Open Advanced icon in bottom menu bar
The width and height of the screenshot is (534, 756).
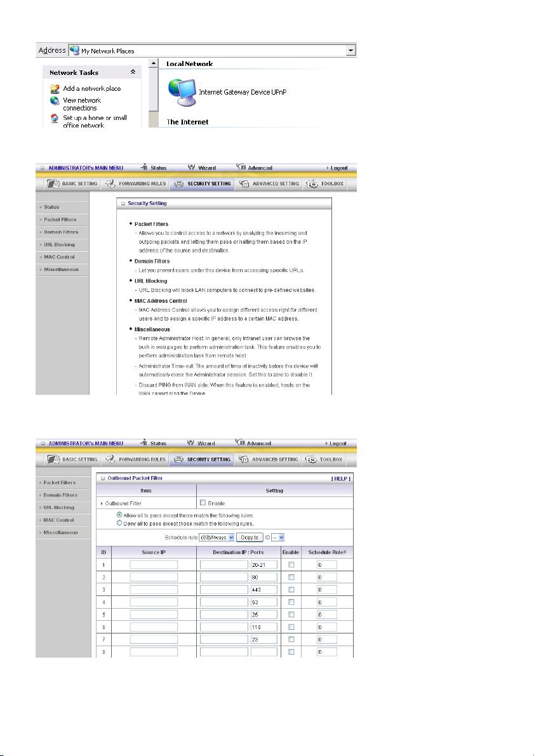point(241,443)
